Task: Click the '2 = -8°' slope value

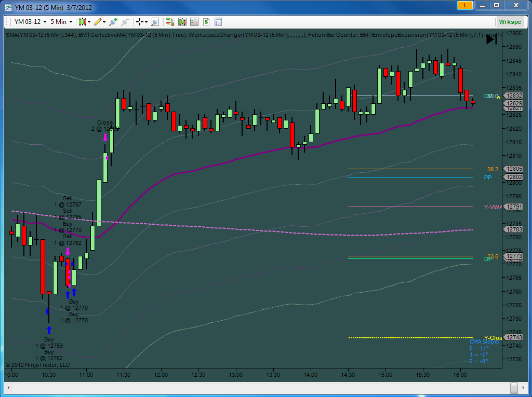Action: click(478, 361)
